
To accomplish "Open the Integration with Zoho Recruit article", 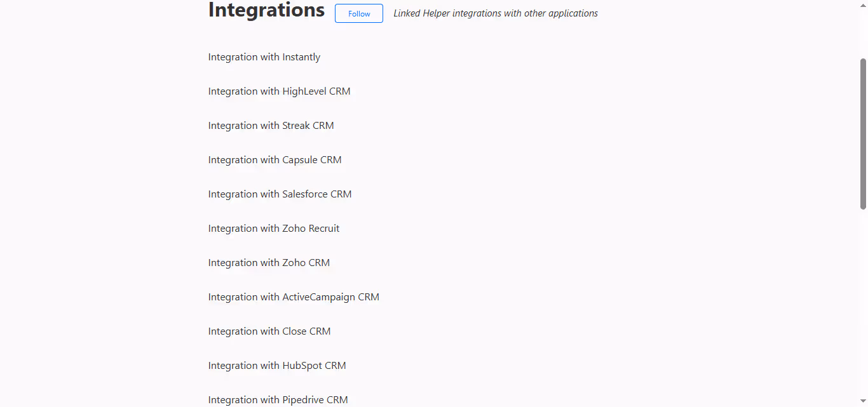I will (273, 228).
